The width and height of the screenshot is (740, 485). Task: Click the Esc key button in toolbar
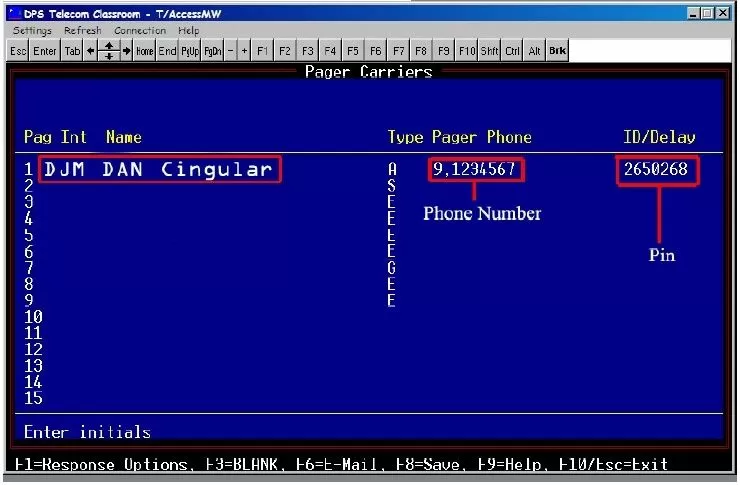(18, 50)
